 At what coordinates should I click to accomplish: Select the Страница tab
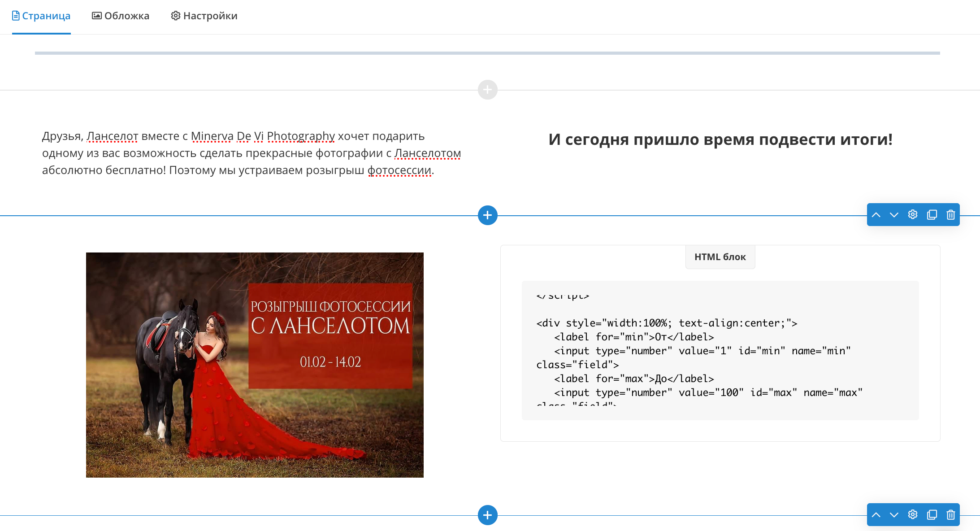point(41,16)
